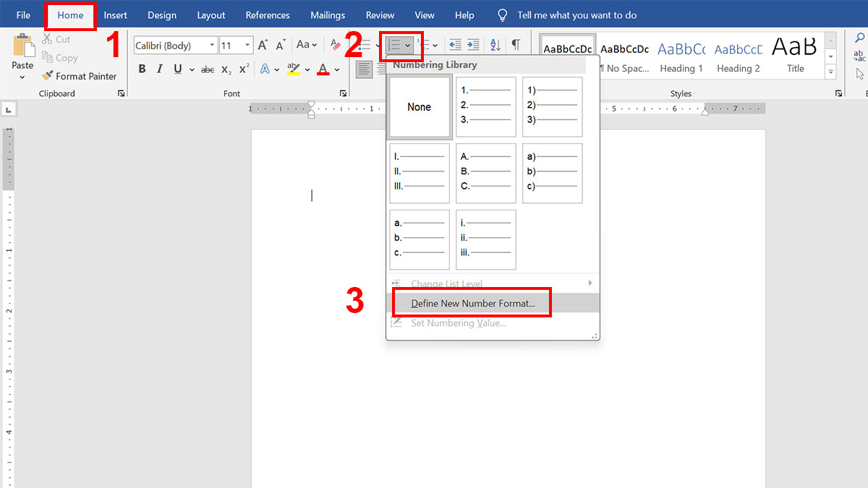This screenshot has width=868, height=488.
Task: Open the bullets list dropdown arrow
Action: pyautogui.click(x=376, y=45)
